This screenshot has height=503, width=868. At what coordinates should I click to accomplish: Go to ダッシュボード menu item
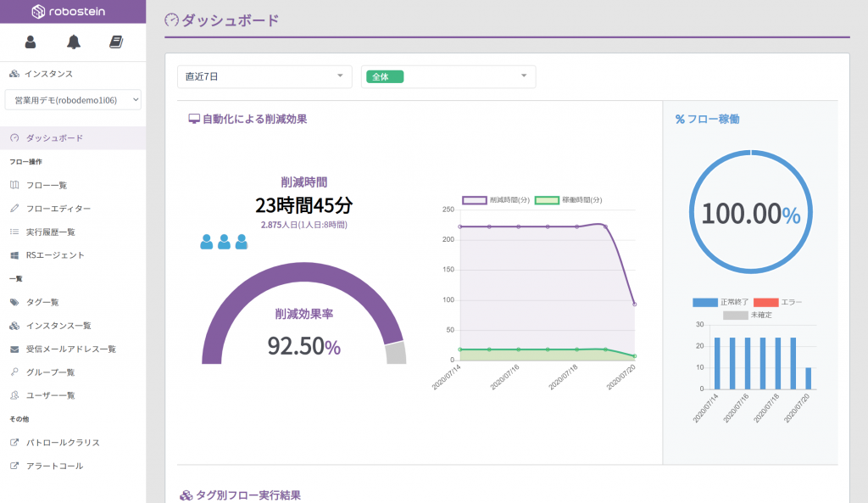coord(73,138)
